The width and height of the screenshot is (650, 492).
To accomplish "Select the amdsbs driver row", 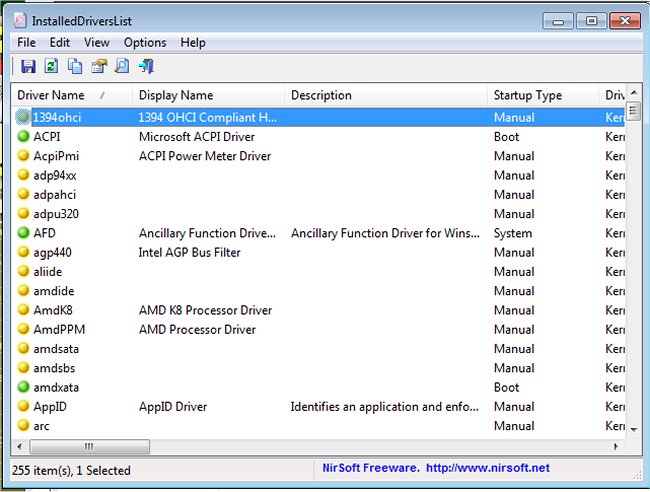I will pos(318,368).
